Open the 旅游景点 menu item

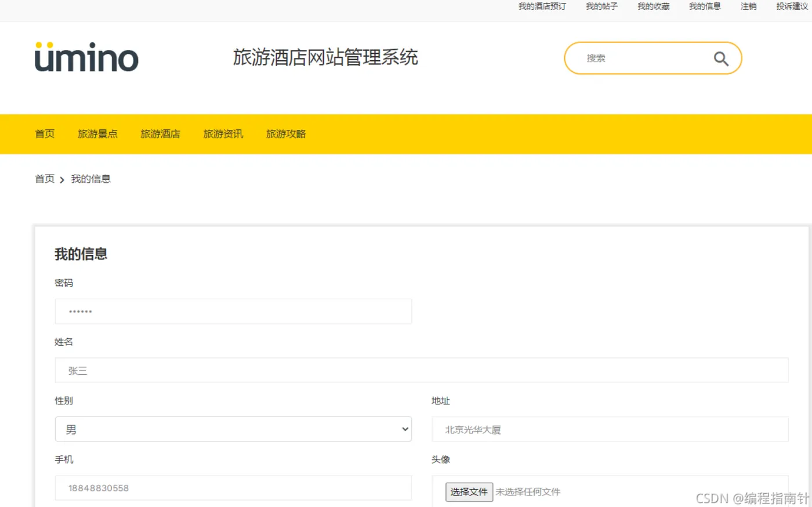pos(97,134)
